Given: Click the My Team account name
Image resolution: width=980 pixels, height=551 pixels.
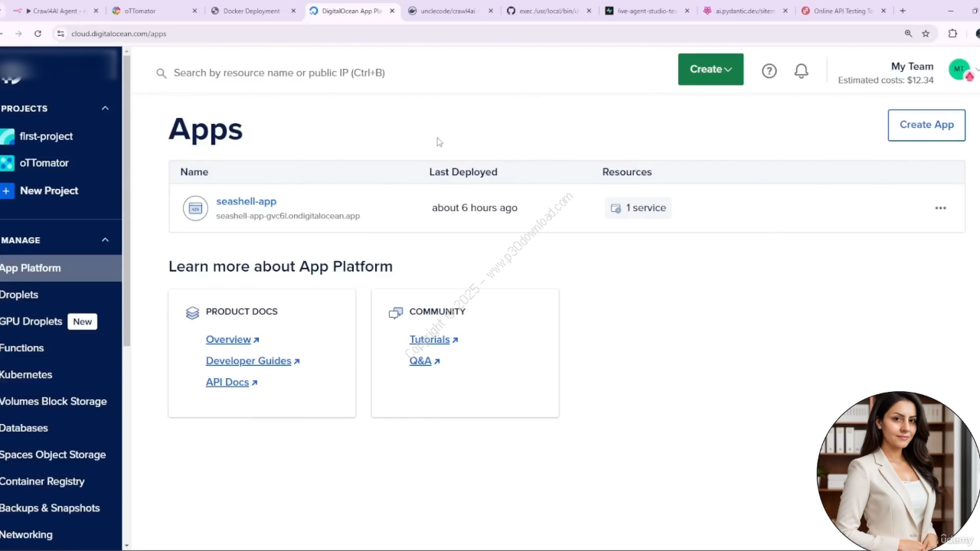Looking at the screenshot, I should (x=912, y=67).
